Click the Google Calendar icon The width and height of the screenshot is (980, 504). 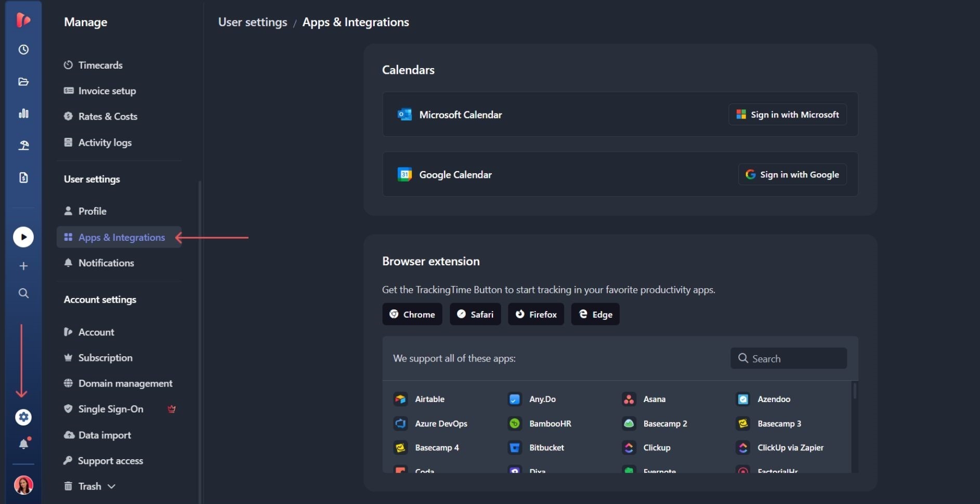pyautogui.click(x=404, y=174)
